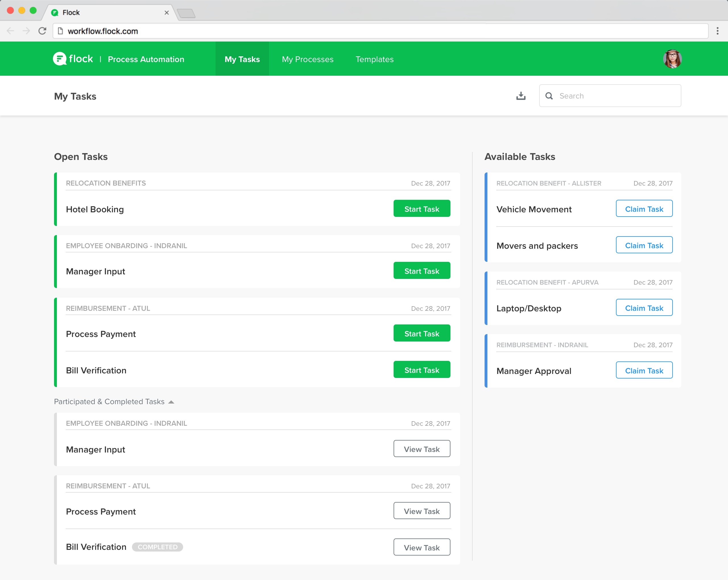Open My Processes tab
728x580 pixels.
coord(308,59)
